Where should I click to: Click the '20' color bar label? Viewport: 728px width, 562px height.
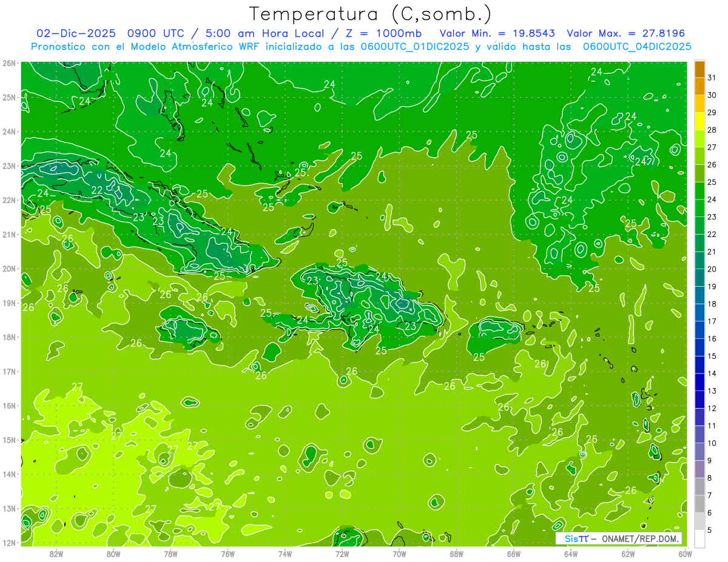click(x=712, y=269)
